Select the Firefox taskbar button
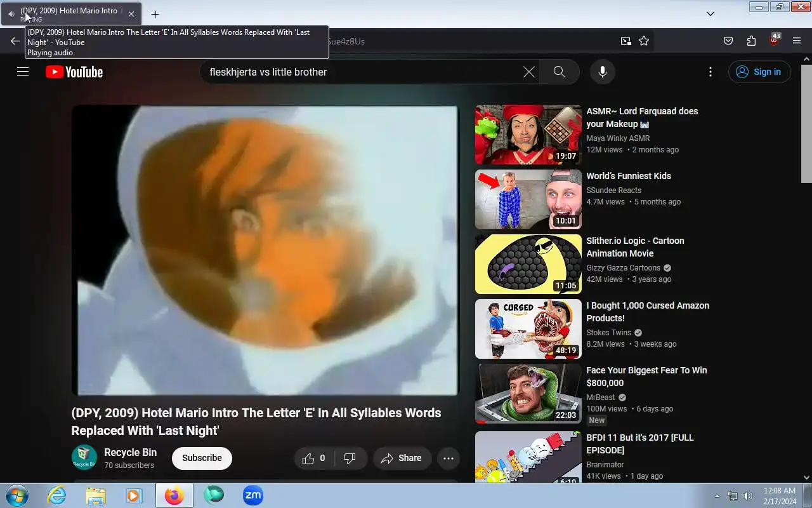 tap(174, 495)
